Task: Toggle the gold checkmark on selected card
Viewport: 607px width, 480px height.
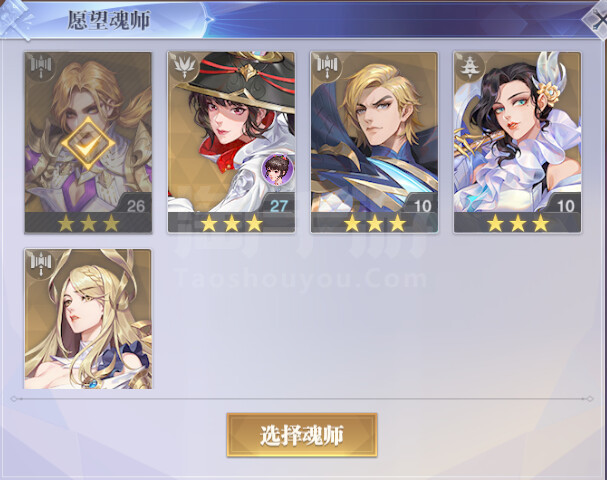Action: coord(88,144)
